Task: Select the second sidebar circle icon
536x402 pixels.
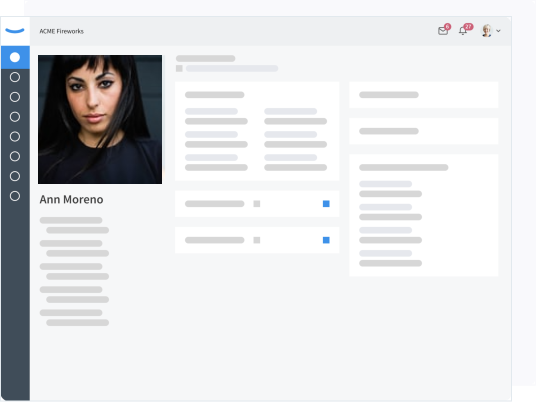Action: pos(15,77)
